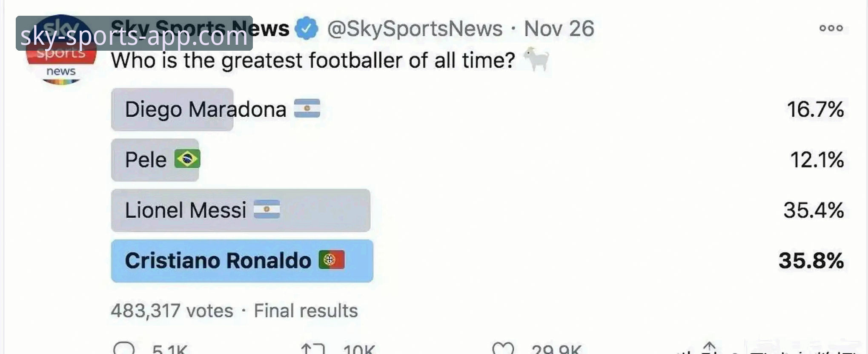Click the share upload arrow icon
The width and height of the screenshot is (868, 354).
click(x=709, y=348)
